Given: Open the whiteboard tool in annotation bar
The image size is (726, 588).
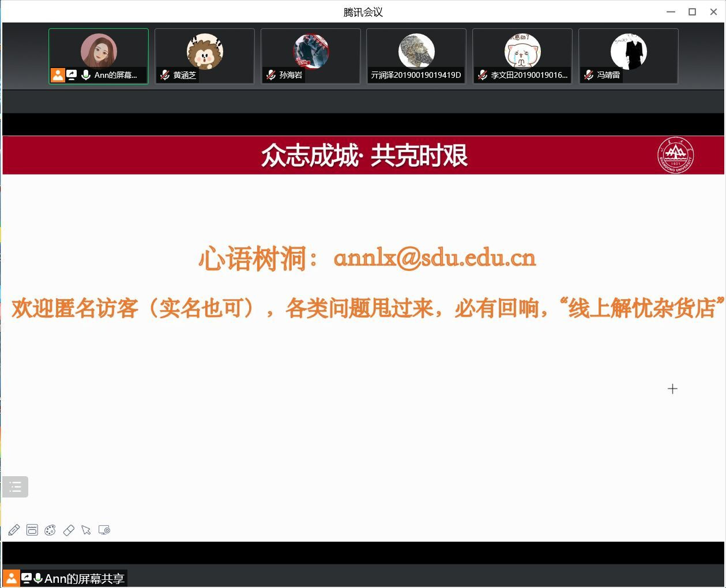Looking at the screenshot, I should tap(32, 530).
